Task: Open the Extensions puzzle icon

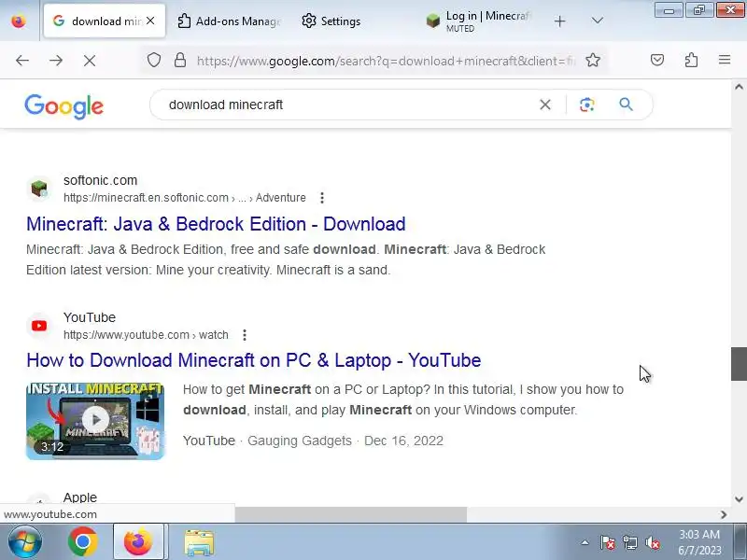Action: pyautogui.click(x=691, y=60)
